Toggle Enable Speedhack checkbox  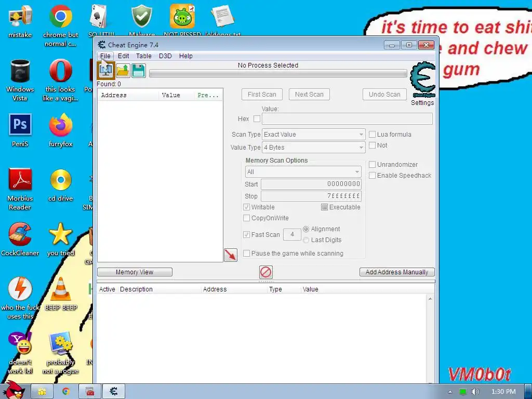(x=372, y=176)
